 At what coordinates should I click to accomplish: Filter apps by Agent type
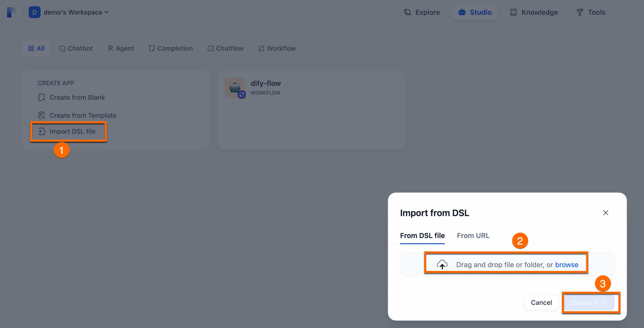[x=121, y=48]
